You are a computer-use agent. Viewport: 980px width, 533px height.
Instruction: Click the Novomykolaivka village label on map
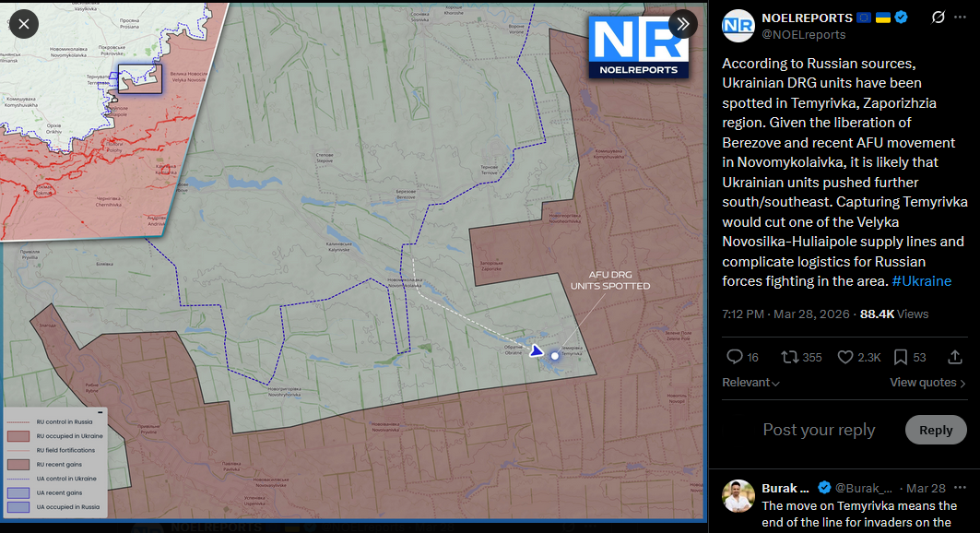click(405, 282)
